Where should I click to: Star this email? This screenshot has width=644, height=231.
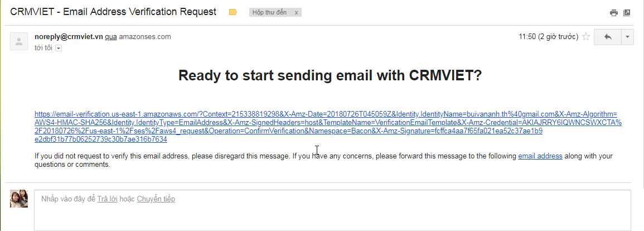click(586, 37)
